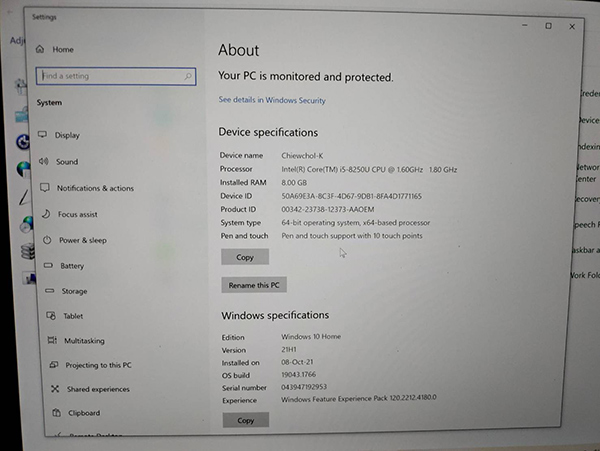Click OS build value 19043.1766
The height and width of the screenshot is (451, 600).
coord(299,374)
